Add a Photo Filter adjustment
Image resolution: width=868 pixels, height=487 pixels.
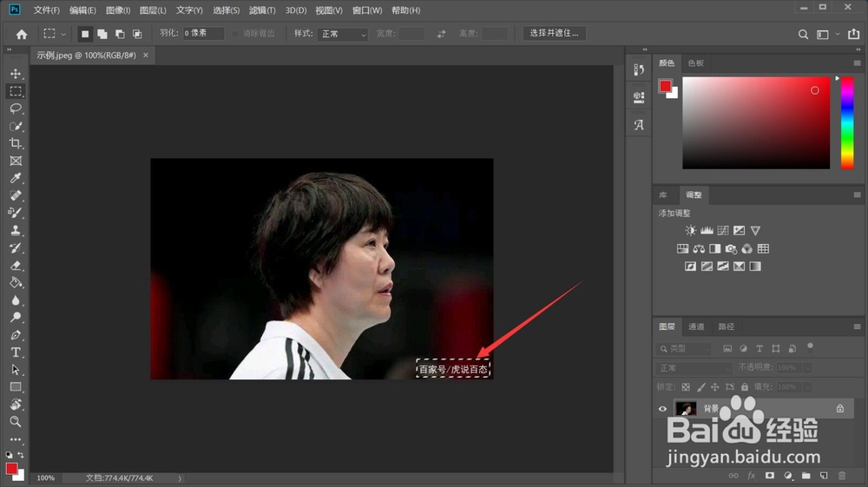(x=731, y=249)
